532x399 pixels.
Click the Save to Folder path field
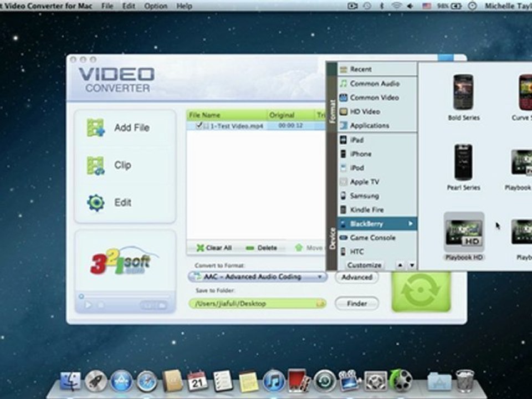(x=258, y=304)
